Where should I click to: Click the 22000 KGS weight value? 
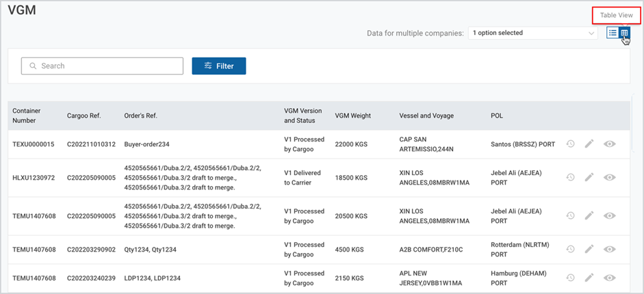351,144
